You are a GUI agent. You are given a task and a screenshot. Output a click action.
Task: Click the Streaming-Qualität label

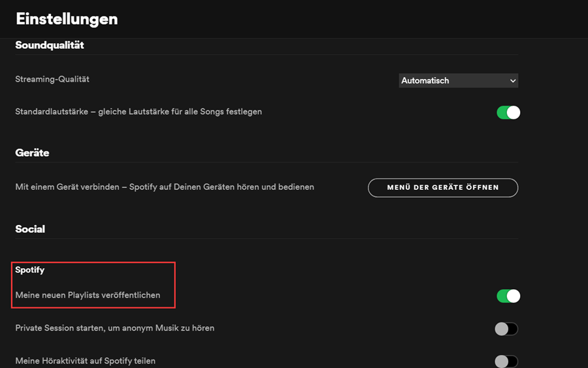52,80
